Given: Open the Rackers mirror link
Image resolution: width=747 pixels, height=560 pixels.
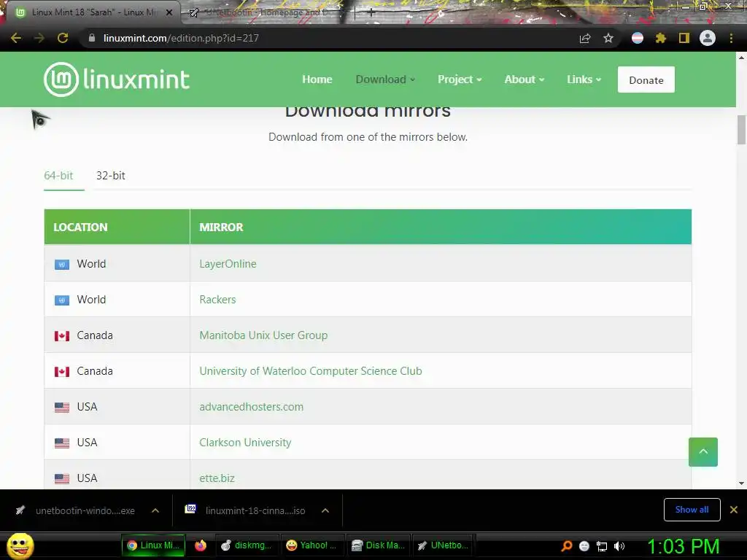Looking at the screenshot, I should click(x=217, y=300).
